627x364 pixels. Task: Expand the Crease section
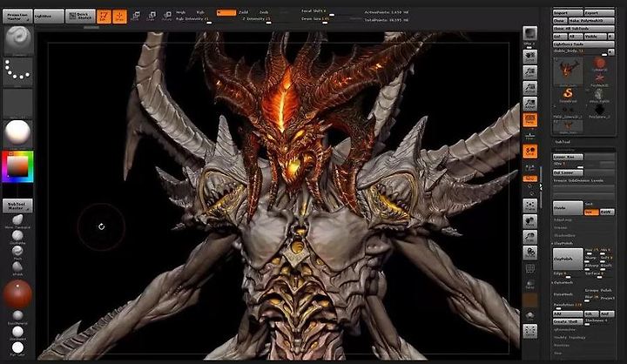[x=560, y=227]
